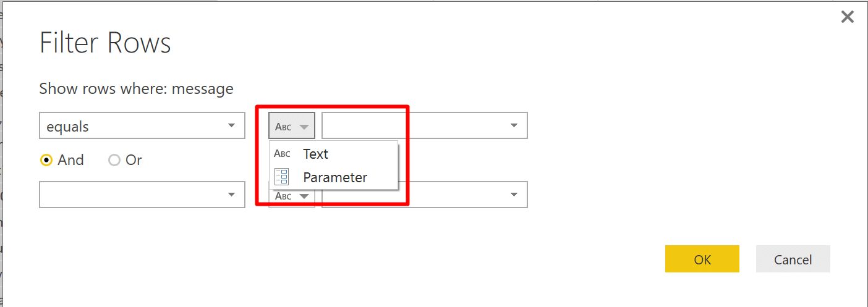Click the equals operator combo box text
Image resolution: width=868 pixels, height=307 pixels.
pos(68,127)
